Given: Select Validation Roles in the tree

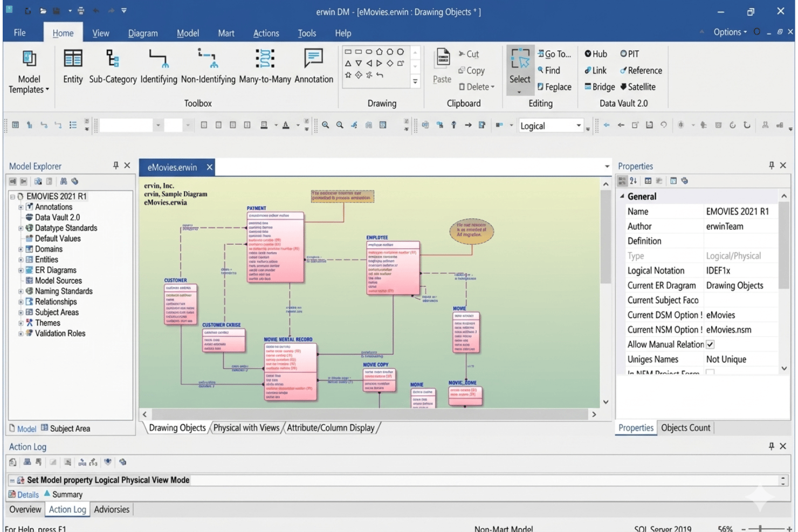Looking at the screenshot, I should [60, 334].
